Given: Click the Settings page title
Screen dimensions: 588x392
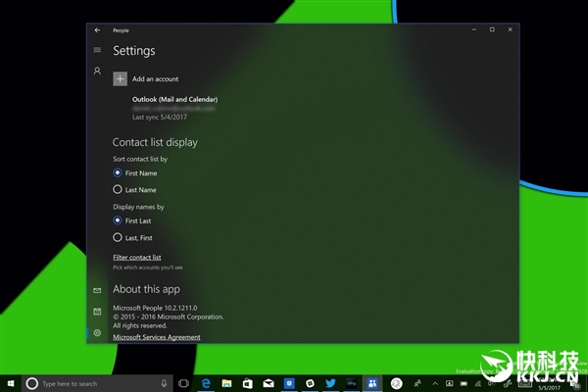Looking at the screenshot, I should [134, 51].
